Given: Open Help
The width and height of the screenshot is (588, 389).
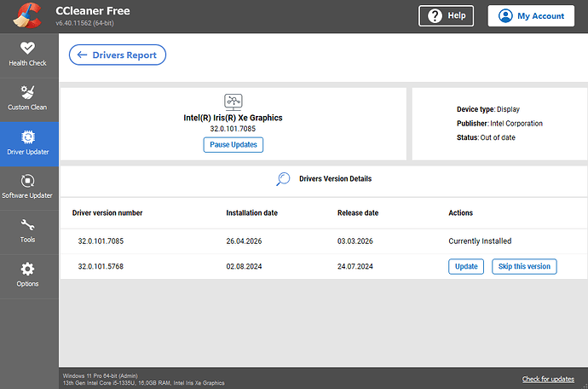Looking at the screenshot, I should (x=446, y=15).
